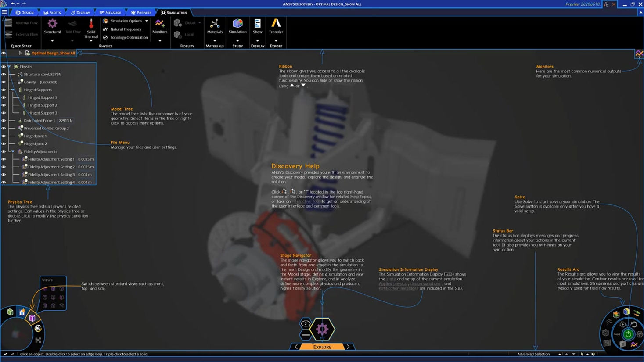
Task: Click the restart circular arrow in results arc
Action: pos(634,325)
